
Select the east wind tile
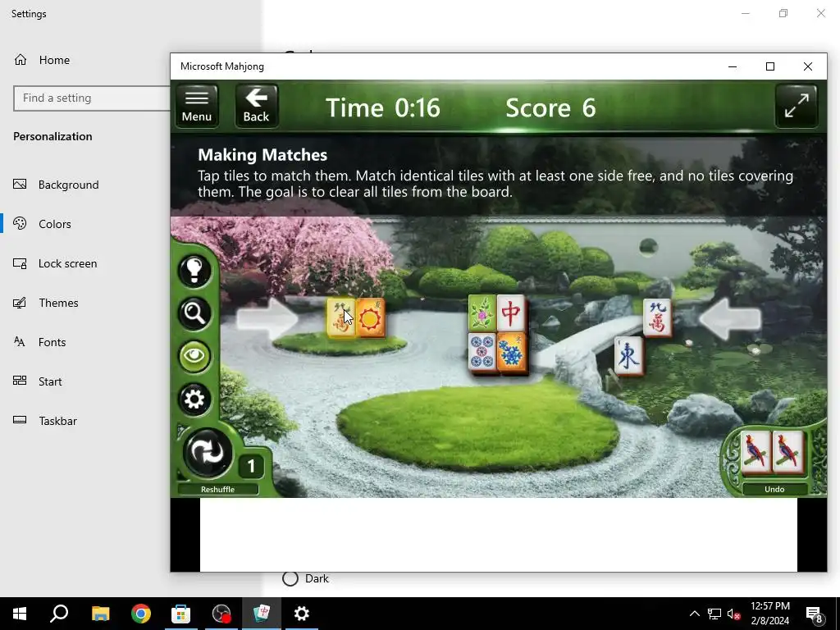(x=628, y=356)
